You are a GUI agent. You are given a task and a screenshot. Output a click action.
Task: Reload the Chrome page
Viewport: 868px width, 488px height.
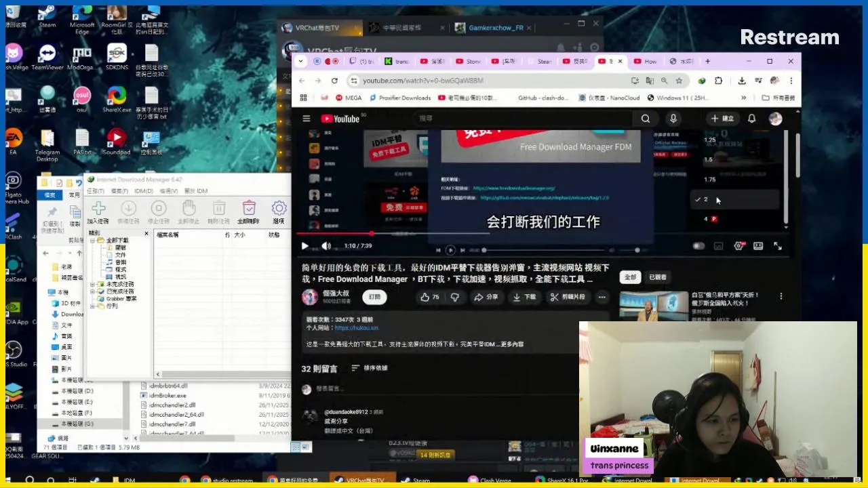334,81
